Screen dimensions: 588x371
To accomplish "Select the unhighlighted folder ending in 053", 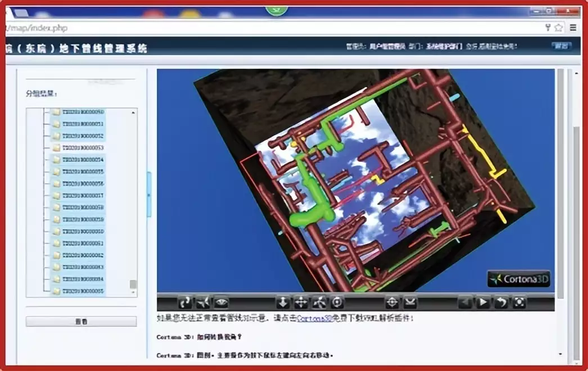I will (83, 148).
